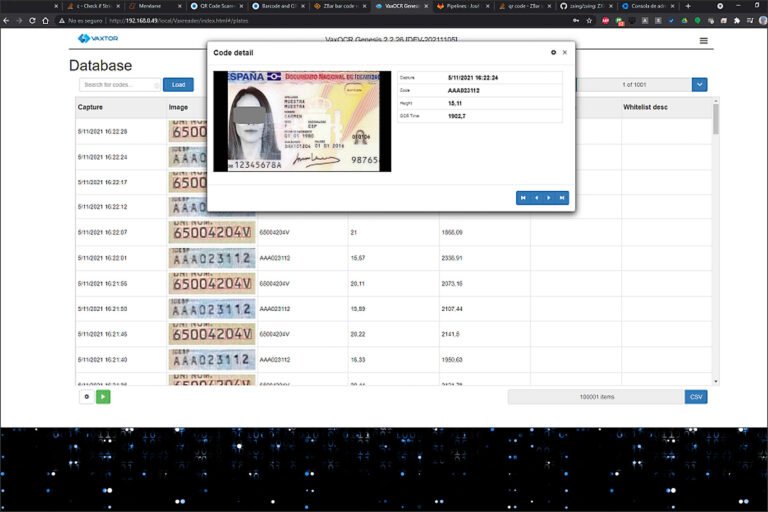Image resolution: width=768 pixels, height=512 pixels.
Task: Click the blue Load button
Action: click(178, 85)
